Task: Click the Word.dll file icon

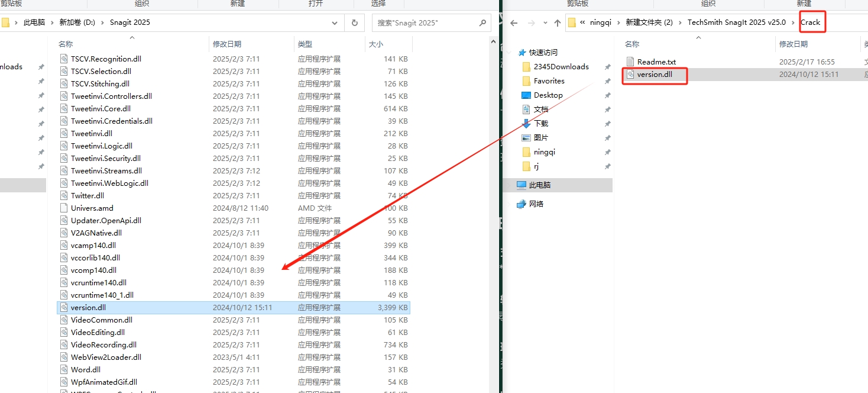Action: tap(64, 369)
